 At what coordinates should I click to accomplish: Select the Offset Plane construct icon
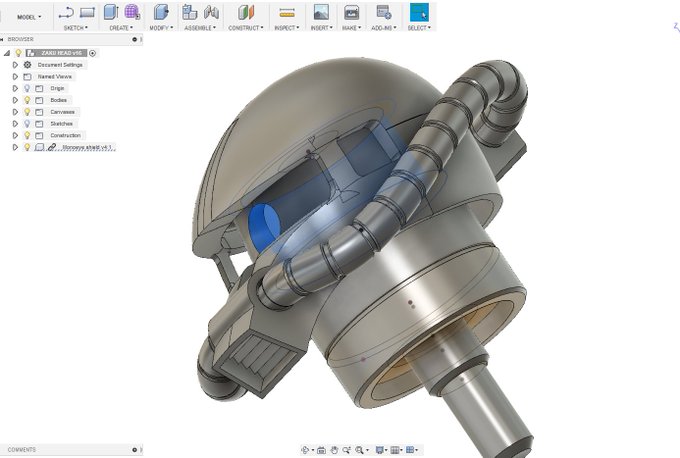pos(246,12)
